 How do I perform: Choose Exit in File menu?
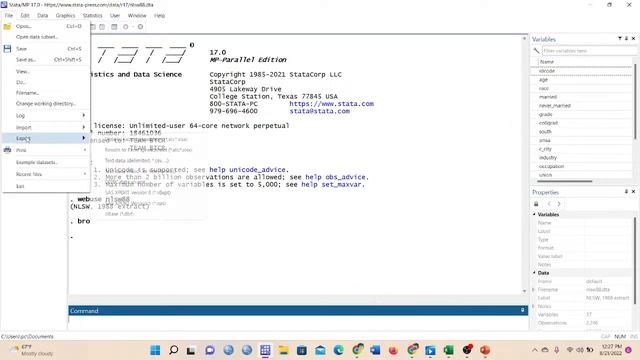(46, 186)
